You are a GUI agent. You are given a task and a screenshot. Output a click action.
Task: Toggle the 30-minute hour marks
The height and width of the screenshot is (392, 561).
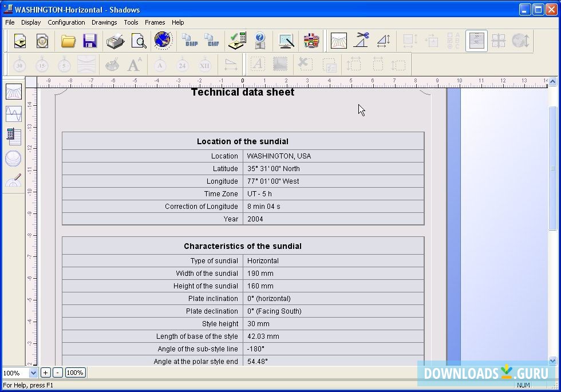[19, 64]
